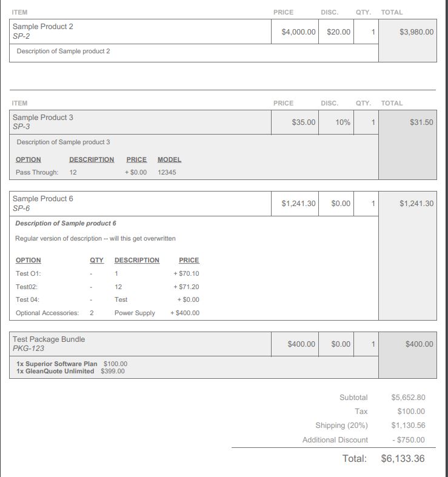Click the underlined MODEL column header
This screenshot has height=477, width=448.
click(x=169, y=159)
